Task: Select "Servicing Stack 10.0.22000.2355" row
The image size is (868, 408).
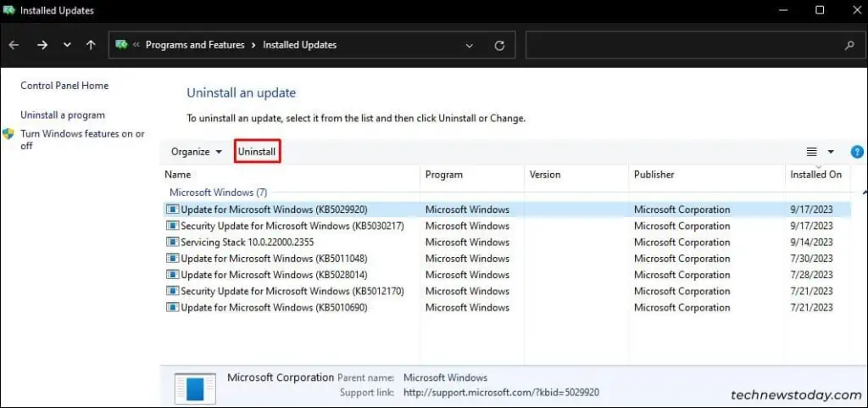Action: click(507, 242)
